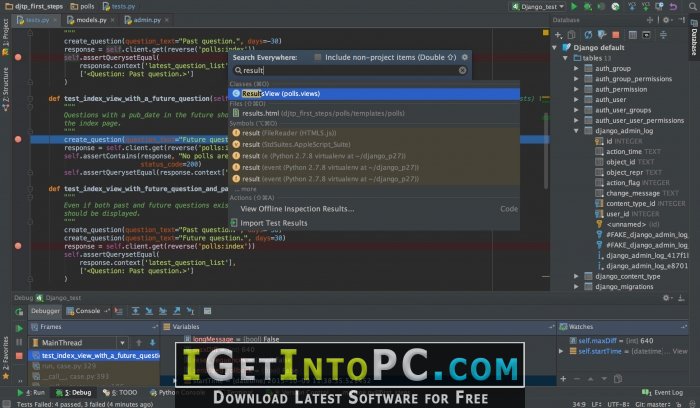700x408 pixels.
Task: Expand the django_migrations table
Action: 576,287
